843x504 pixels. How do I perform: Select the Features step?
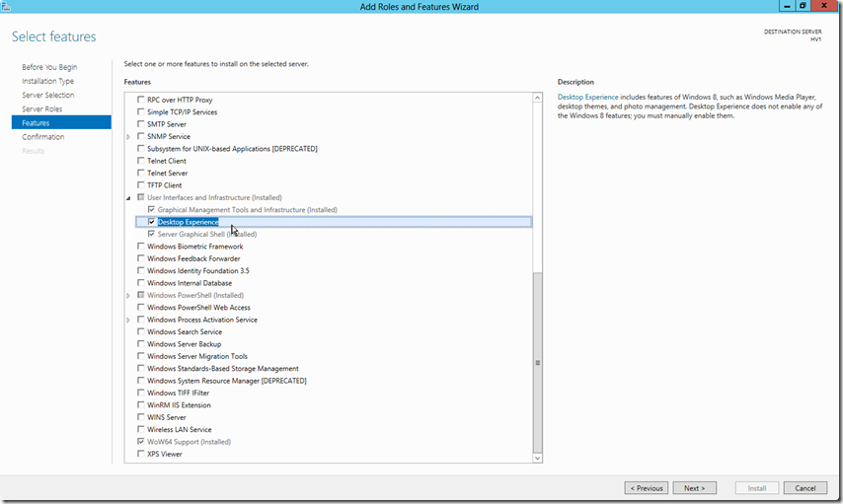(x=61, y=122)
